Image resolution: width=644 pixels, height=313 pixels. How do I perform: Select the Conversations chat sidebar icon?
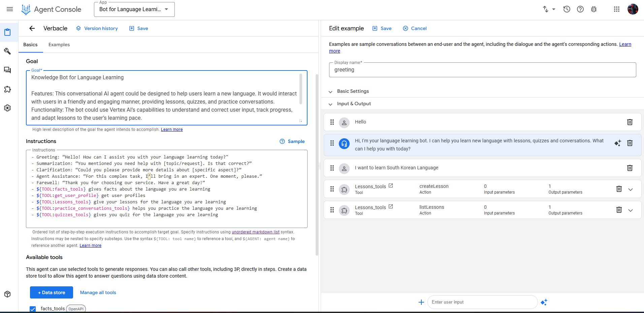coord(7,70)
